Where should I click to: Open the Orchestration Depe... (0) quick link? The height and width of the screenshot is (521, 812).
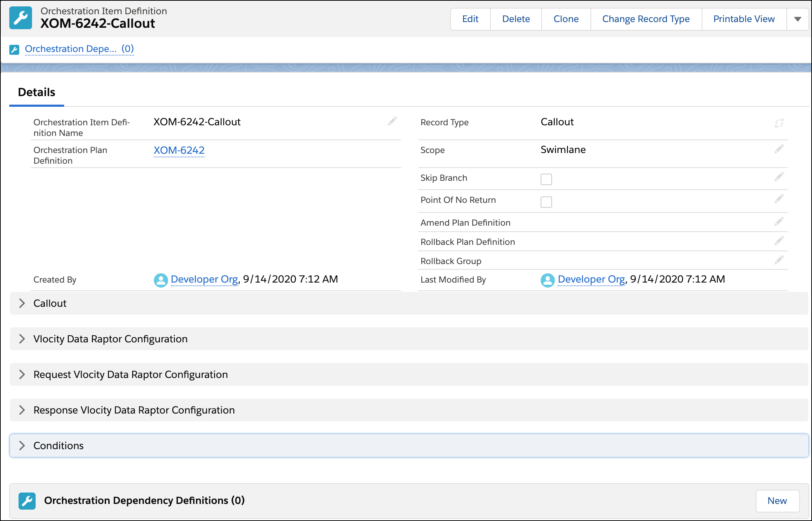(79, 49)
